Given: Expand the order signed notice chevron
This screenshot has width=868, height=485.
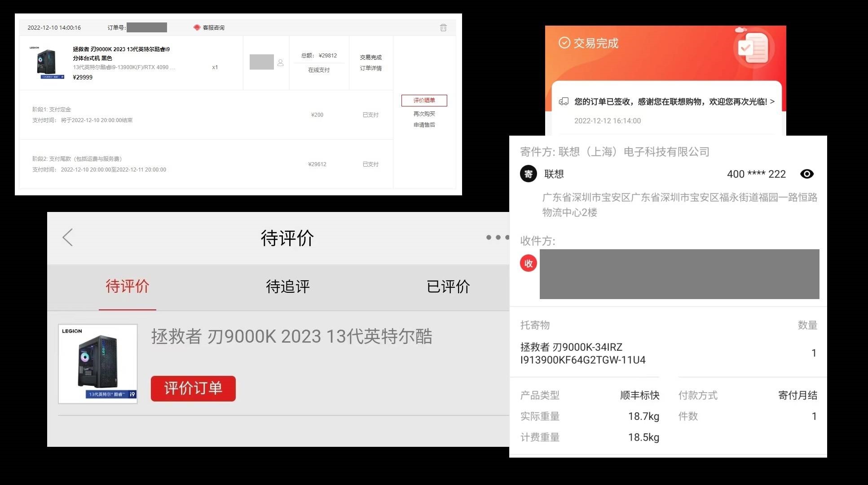Looking at the screenshot, I should pos(772,101).
